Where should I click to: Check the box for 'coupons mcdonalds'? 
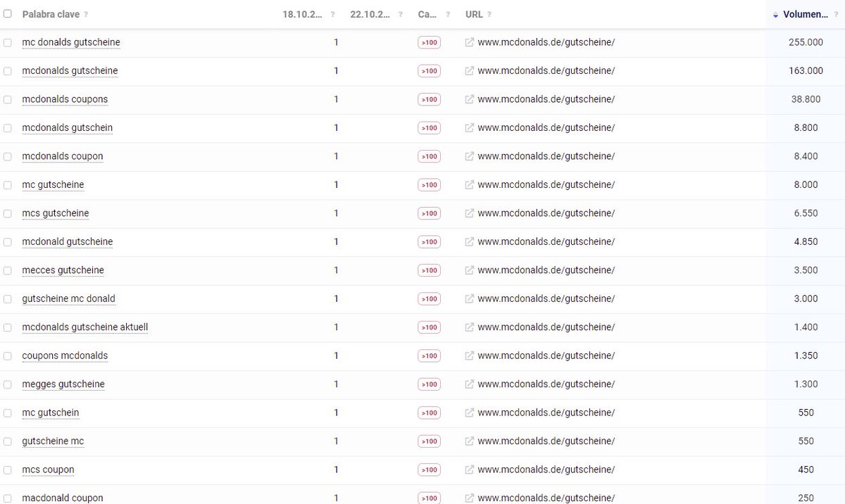pos(7,356)
